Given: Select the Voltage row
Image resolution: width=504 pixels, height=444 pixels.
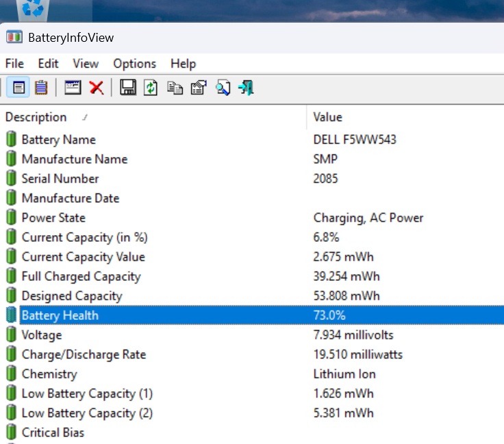Looking at the screenshot, I should (252, 334).
